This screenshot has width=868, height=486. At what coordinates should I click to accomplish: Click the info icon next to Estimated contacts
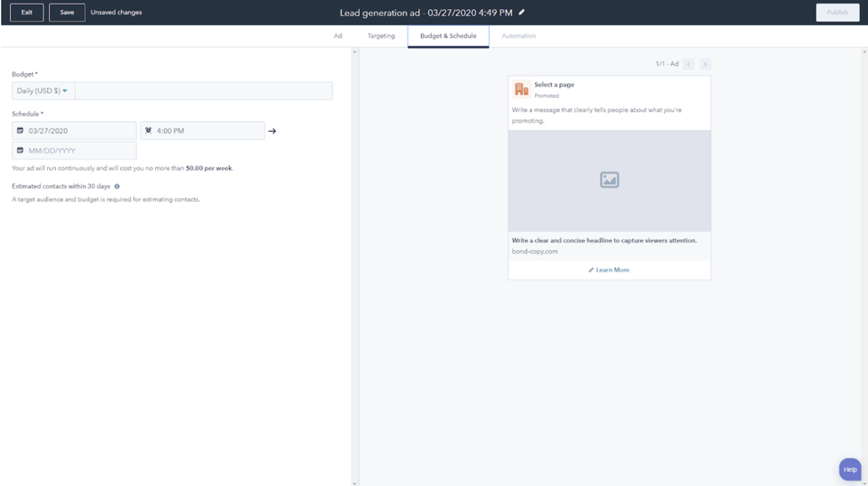117,187
